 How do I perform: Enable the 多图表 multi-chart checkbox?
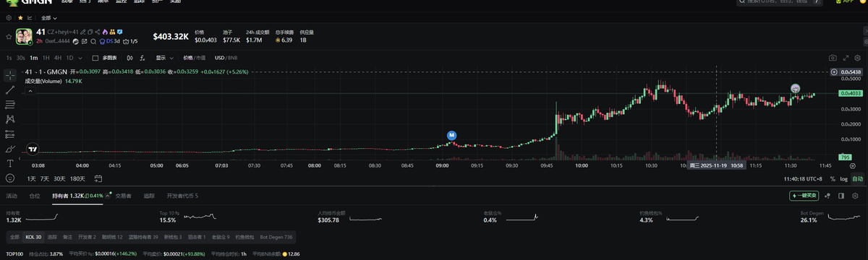pyautogui.click(x=95, y=58)
